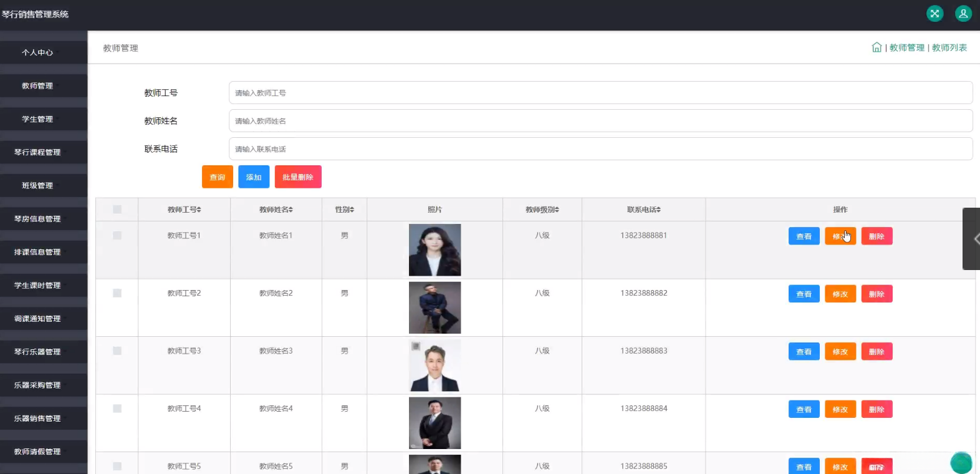Click phone number 13823888881
The height and width of the screenshot is (474, 980).
[643, 236]
